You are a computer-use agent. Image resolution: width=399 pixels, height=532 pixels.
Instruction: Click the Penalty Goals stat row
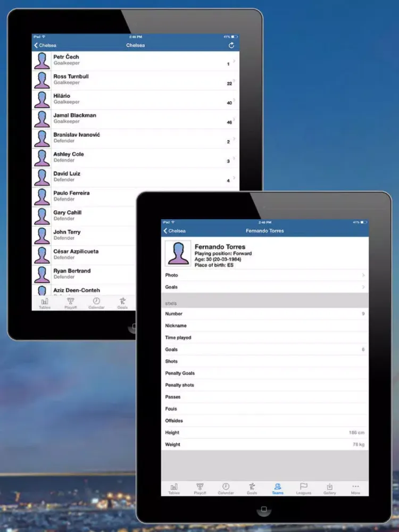coord(264,373)
